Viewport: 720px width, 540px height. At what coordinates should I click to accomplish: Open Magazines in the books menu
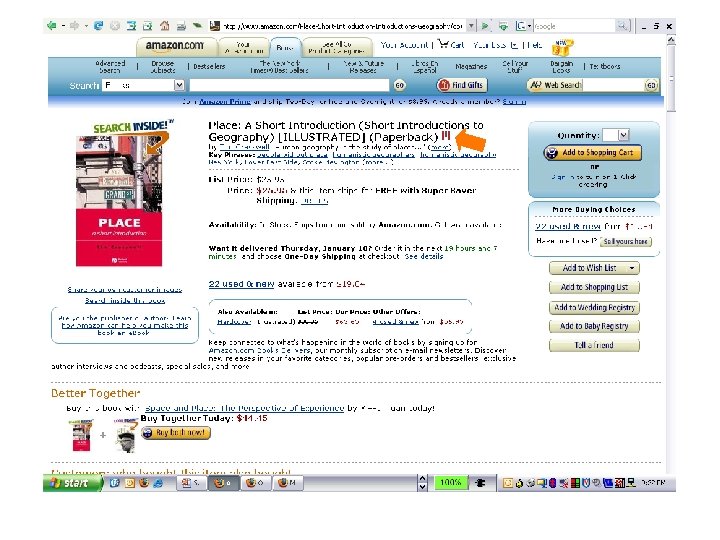pyautogui.click(x=471, y=67)
